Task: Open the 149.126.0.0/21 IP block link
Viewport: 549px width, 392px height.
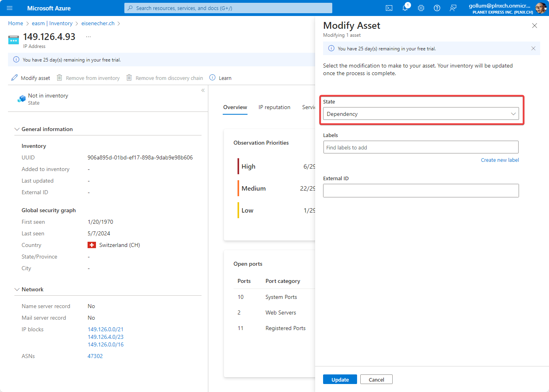Action: click(x=106, y=329)
